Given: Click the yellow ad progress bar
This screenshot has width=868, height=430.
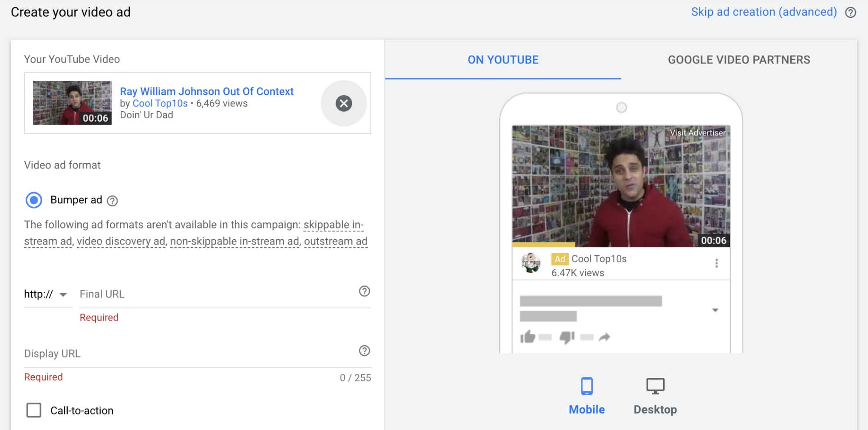Looking at the screenshot, I should click(x=544, y=245).
